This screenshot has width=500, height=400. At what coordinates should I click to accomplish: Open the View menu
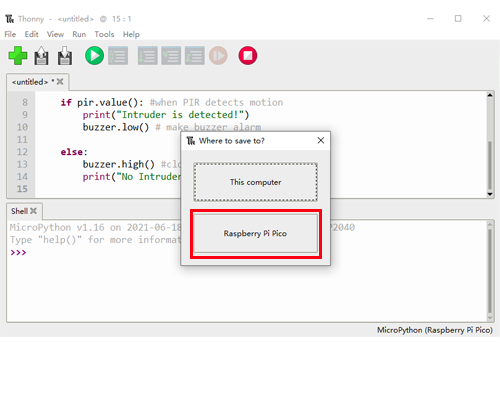[55, 34]
